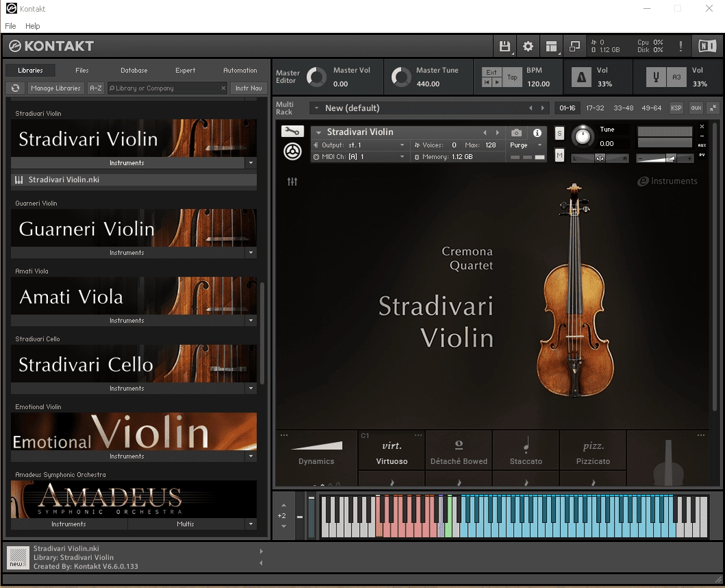Toggle the KSP script editor button
Viewport: 725px width, 588px height.
pyautogui.click(x=676, y=108)
